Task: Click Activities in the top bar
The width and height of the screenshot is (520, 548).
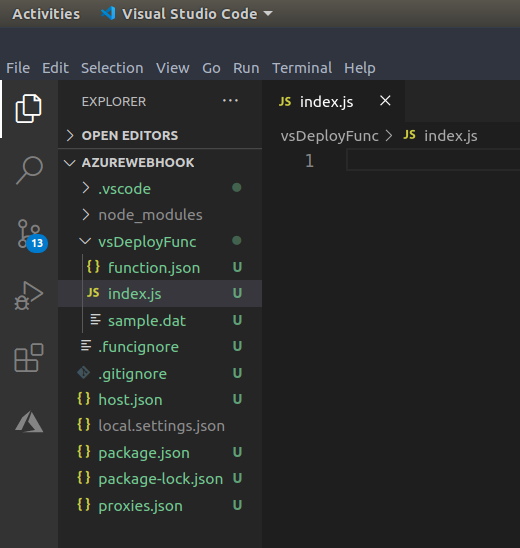Action: (46, 14)
